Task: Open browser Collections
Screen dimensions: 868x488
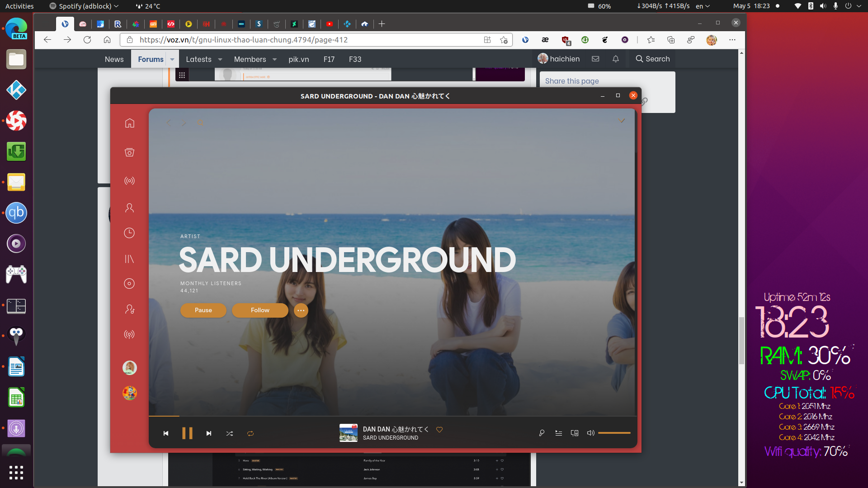Action: coord(671,40)
